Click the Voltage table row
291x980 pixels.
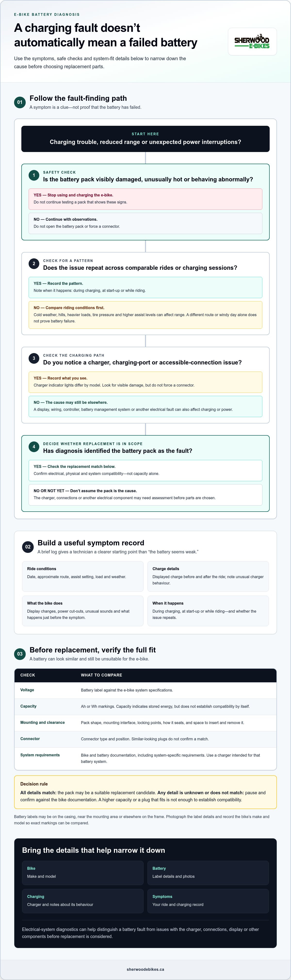[145, 690]
